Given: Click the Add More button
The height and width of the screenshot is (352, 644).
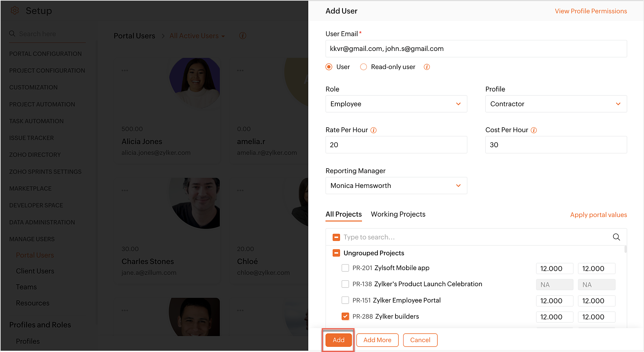Looking at the screenshot, I should click(377, 340).
